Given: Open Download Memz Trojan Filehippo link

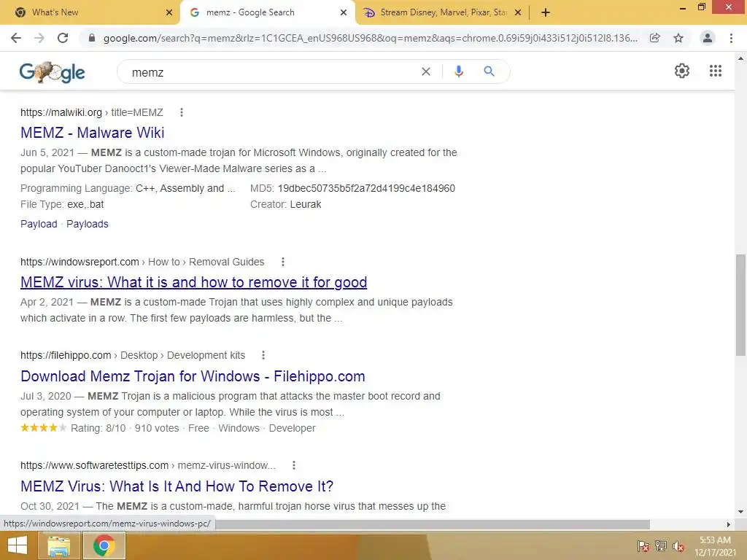Looking at the screenshot, I should (193, 376).
